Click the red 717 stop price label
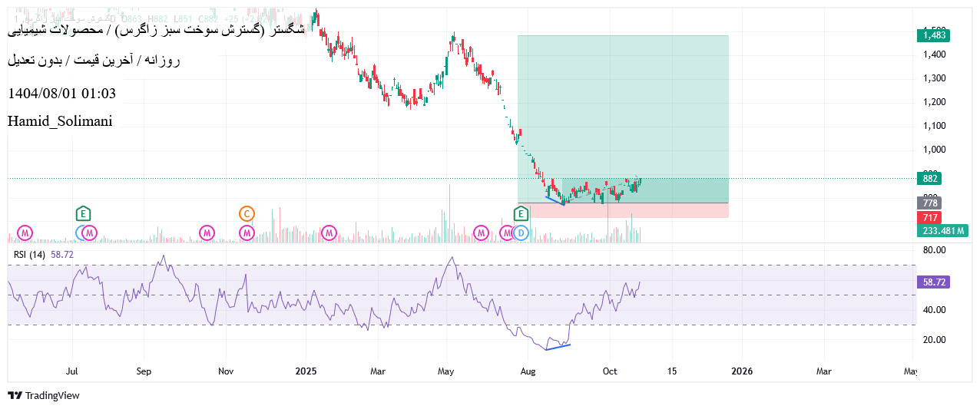This screenshot has width=980, height=409. click(x=929, y=218)
